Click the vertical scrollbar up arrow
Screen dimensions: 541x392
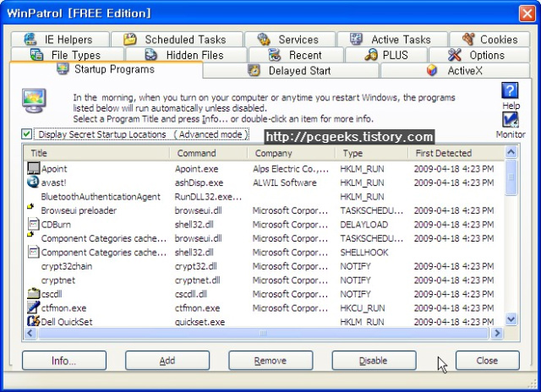point(511,152)
